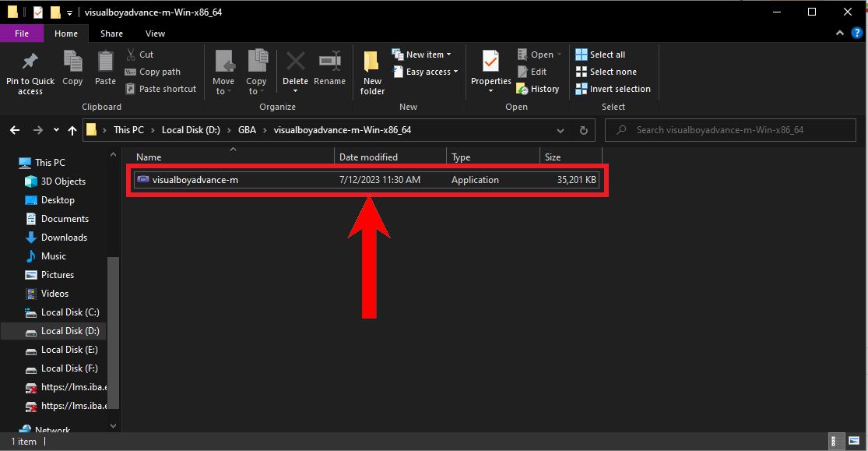Open recent locations dropdown arrow
Screen dimensions: 868x451
[x=56, y=130]
